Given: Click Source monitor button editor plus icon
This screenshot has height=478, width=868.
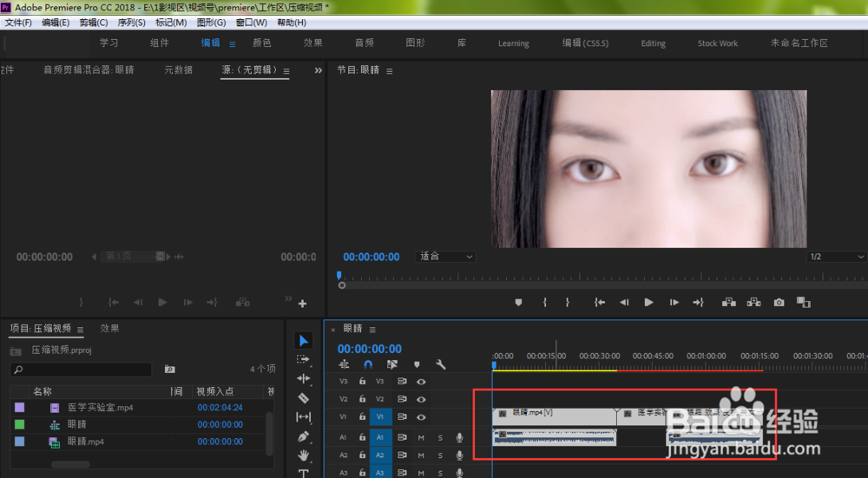Looking at the screenshot, I should 302,304.
